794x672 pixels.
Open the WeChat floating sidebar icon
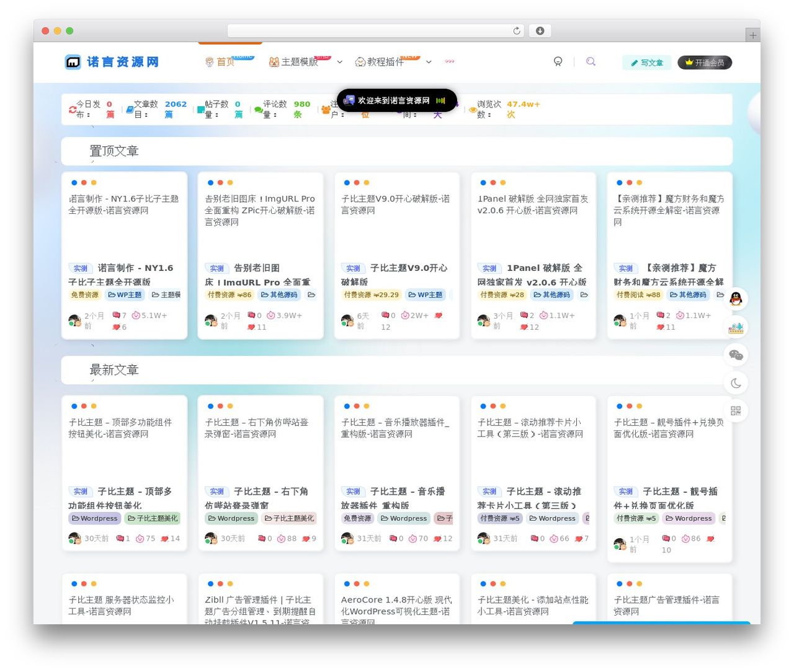coord(736,355)
